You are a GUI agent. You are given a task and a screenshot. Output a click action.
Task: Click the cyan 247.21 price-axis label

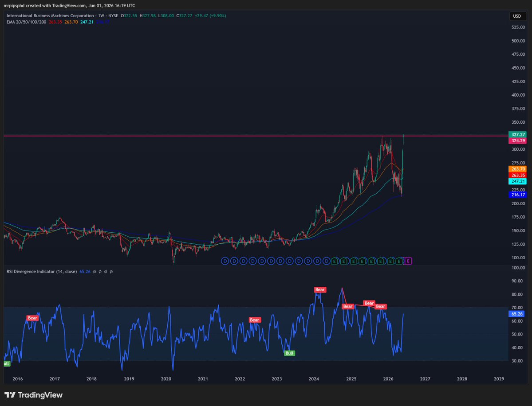coord(517,182)
